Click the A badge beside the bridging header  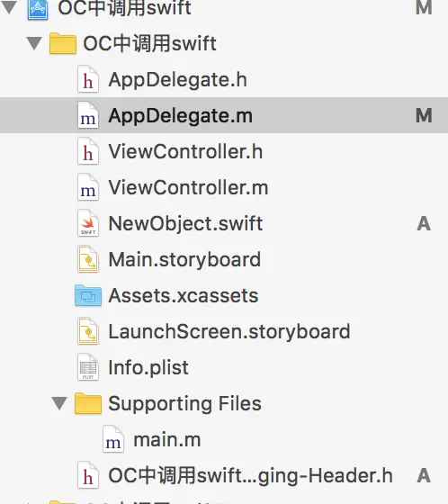(424, 475)
